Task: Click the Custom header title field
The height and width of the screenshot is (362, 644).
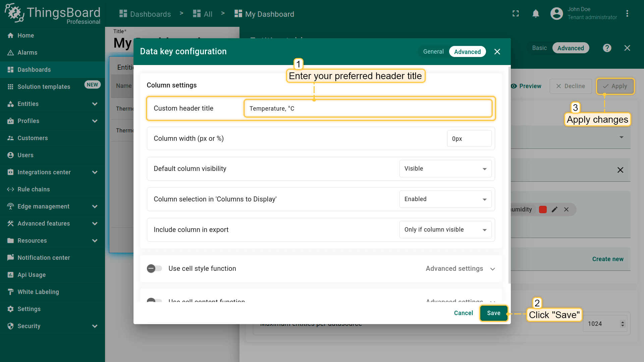Action: pos(368,109)
